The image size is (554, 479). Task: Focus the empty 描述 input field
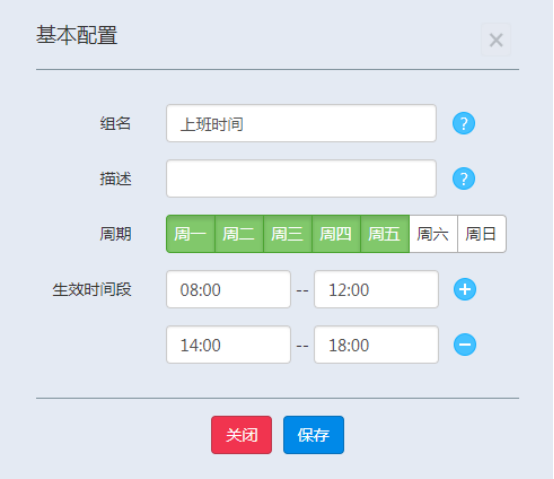point(301,178)
